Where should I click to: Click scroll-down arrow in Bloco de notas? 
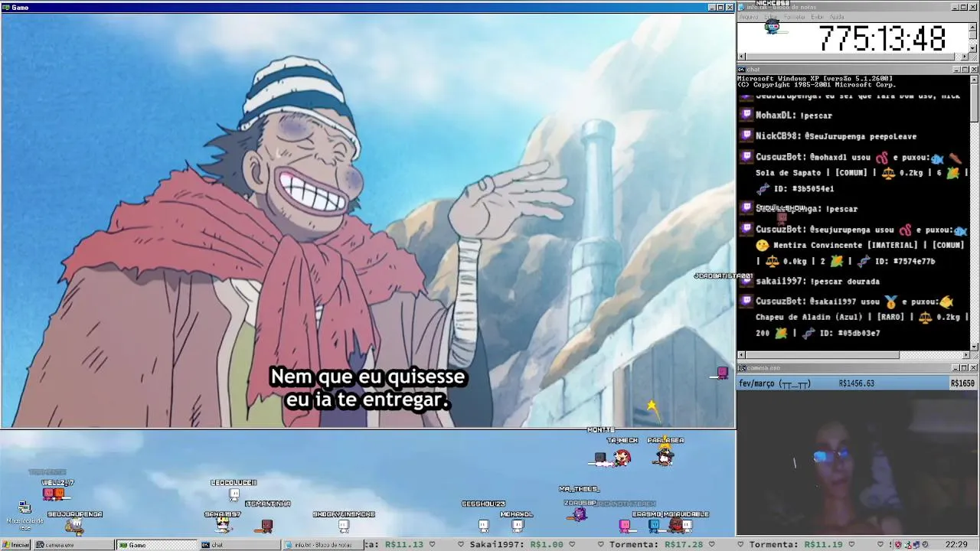(973, 48)
